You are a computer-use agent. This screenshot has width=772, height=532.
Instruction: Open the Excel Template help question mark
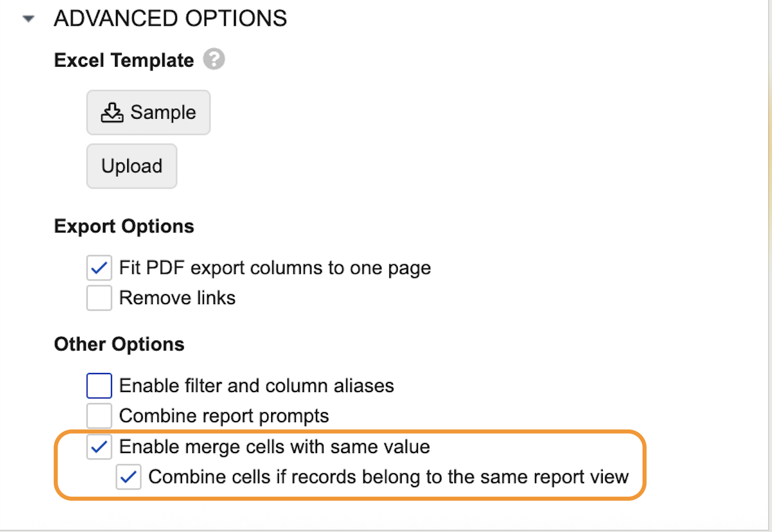[x=214, y=59]
